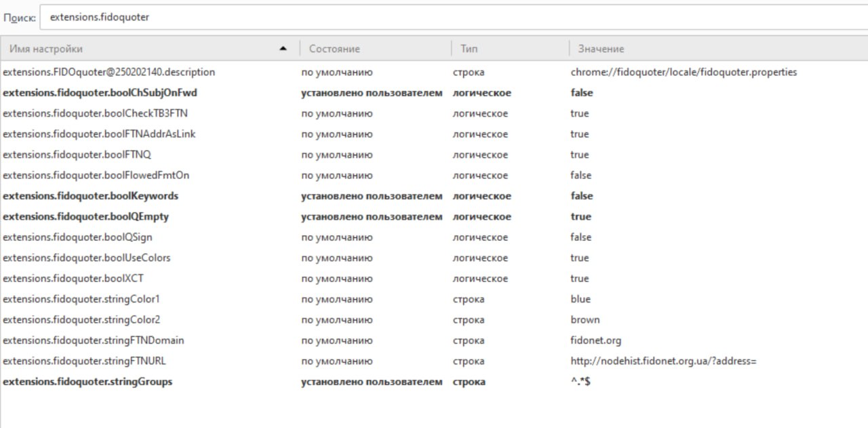Click the nodehist.fidonet.org.ua URL value

point(663,362)
